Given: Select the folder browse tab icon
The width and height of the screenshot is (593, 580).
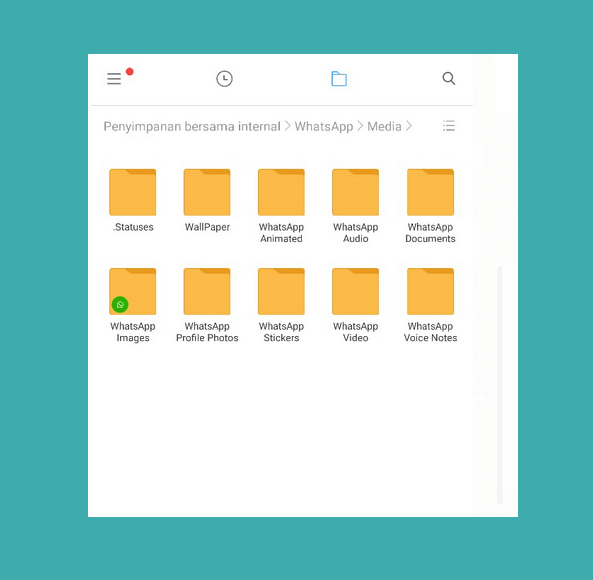Looking at the screenshot, I should [x=339, y=79].
